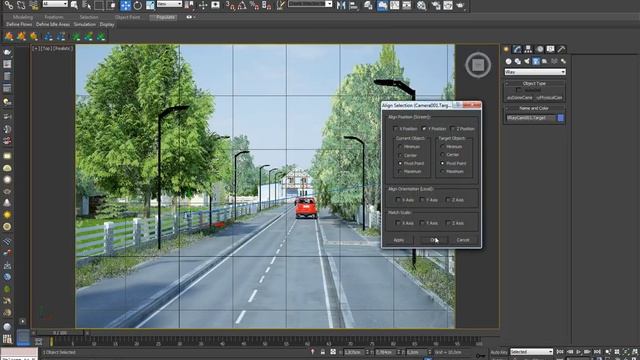The height and width of the screenshot is (360, 640).
Task: Open the Motion tab in command panel
Action: [540, 49]
